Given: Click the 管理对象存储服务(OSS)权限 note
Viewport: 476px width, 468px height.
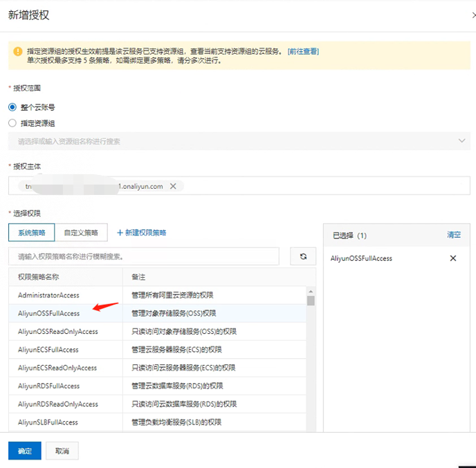Looking at the screenshot, I should pyautogui.click(x=174, y=313).
